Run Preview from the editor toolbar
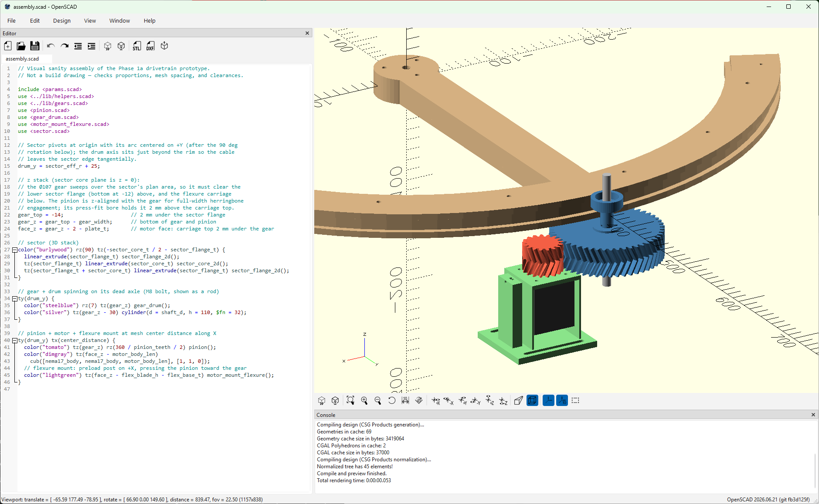819x504 pixels. tap(108, 46)
